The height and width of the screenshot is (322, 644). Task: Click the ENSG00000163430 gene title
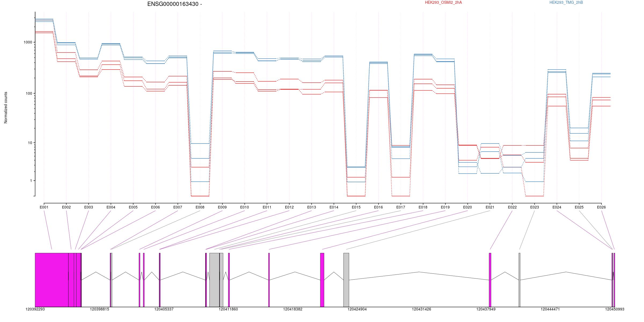(175, 4)
